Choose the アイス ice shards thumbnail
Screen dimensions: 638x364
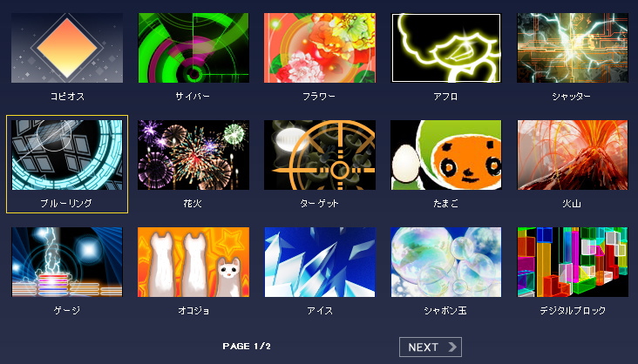(x=320, y=262)
